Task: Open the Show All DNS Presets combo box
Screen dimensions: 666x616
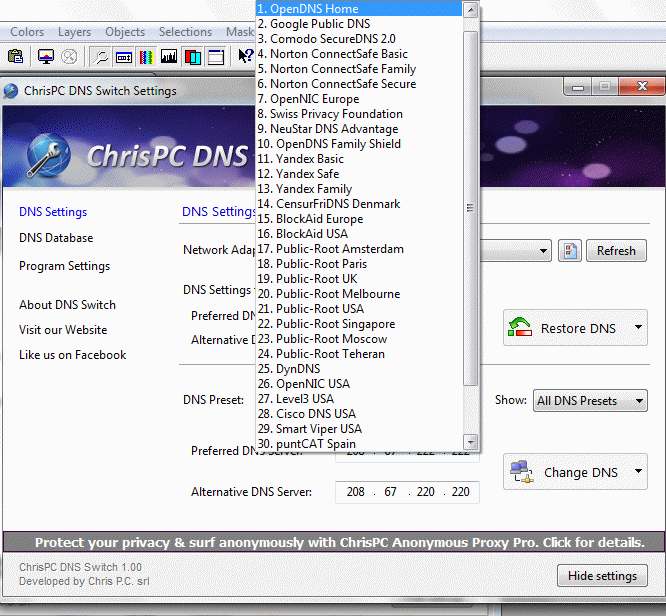Action: pos(590,401)
